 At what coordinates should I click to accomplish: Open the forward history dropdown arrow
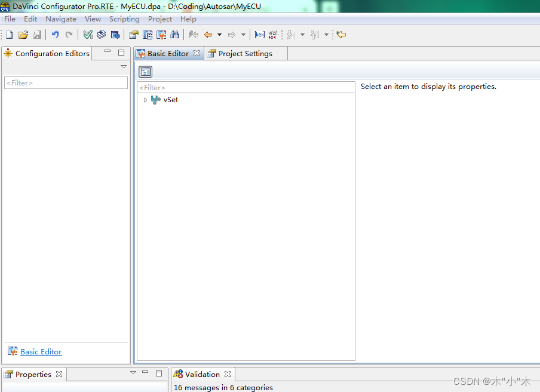[x=244, y=35]
